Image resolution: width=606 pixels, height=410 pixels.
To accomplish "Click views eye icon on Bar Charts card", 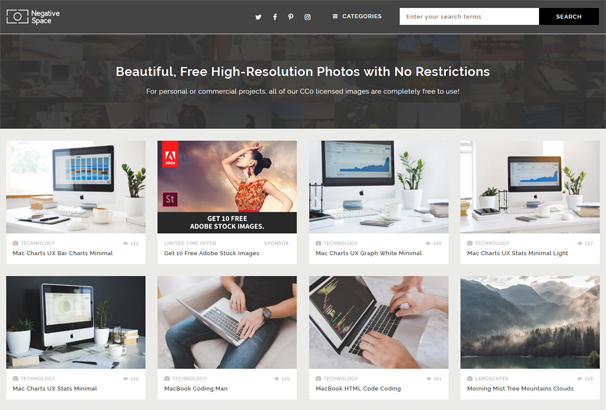I will 125,243.
